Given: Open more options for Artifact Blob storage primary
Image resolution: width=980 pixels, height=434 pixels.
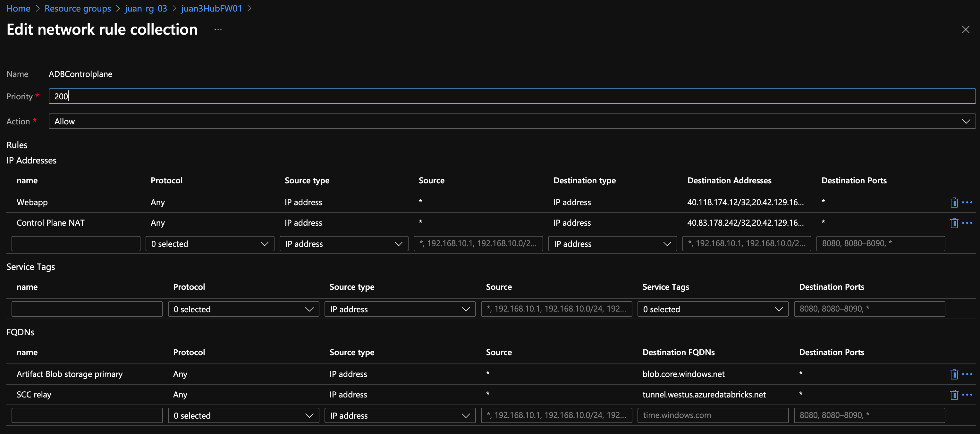Looking at the screenshot, I should 967,374.
